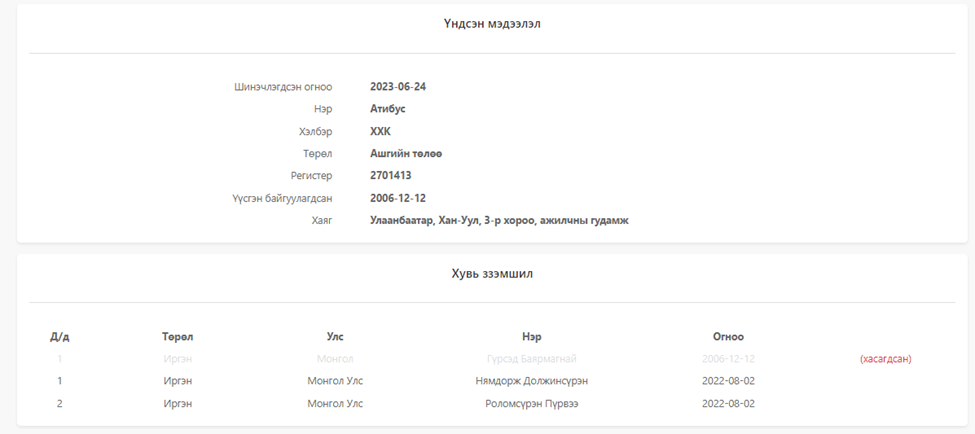This screenshot has width=975, height=434.
Task: Click the 'Регистер' field label
Action: click(x=312, y=176)
